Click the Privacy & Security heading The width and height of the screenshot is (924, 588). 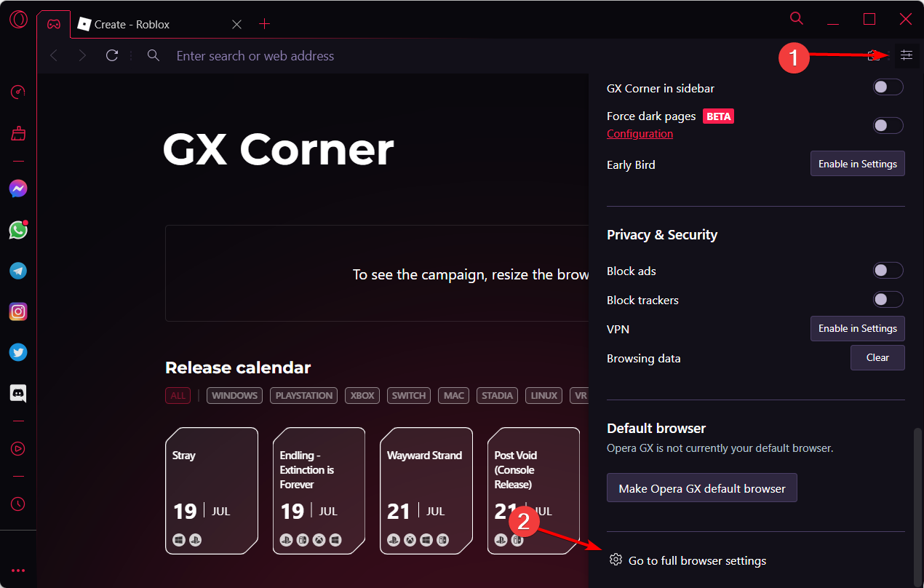[x=662, y=234]
